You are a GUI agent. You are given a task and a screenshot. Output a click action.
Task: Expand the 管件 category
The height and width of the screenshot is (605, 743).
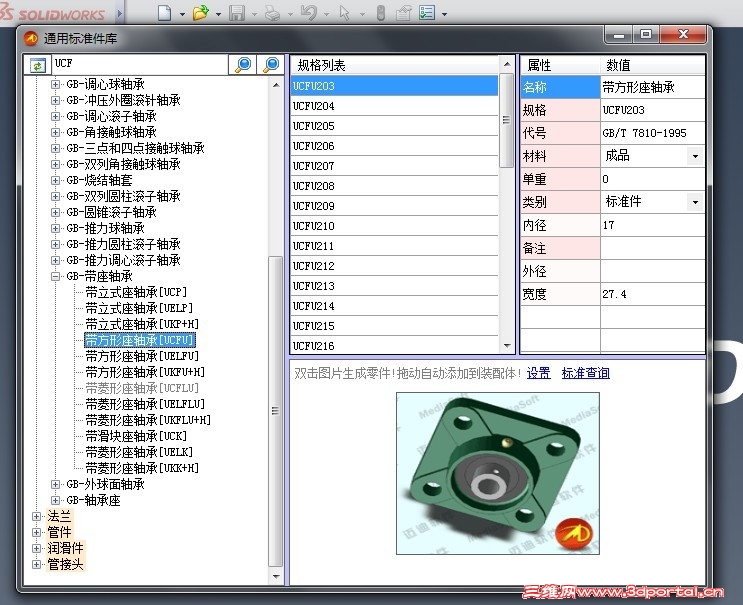(x=36, y=533)
